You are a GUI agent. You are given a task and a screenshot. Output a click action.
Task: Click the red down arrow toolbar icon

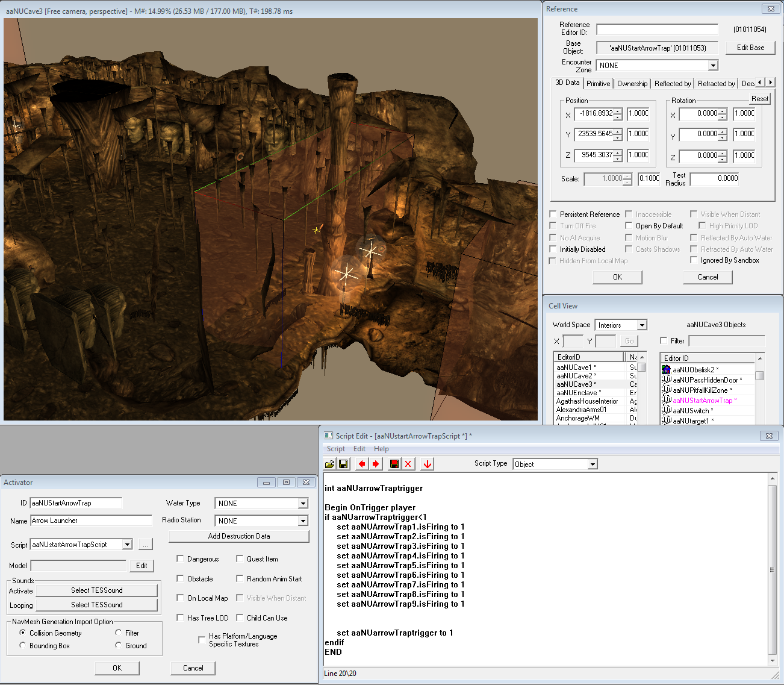coord(427,464)
